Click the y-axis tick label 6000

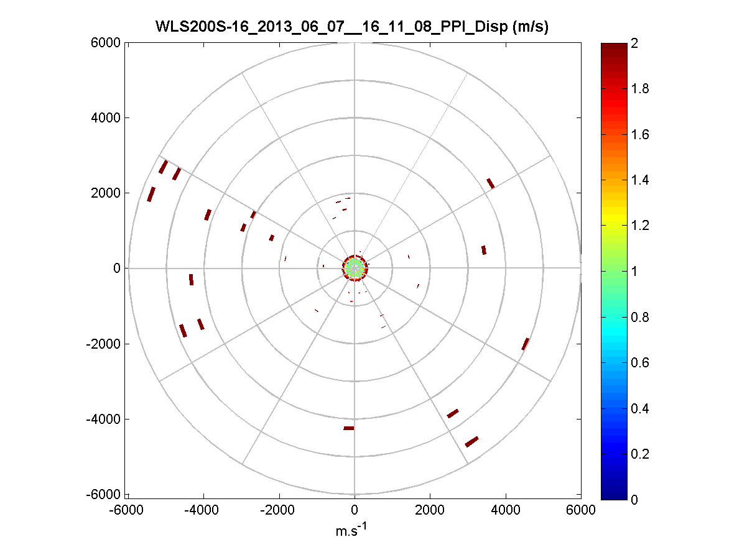coord(108,42)
